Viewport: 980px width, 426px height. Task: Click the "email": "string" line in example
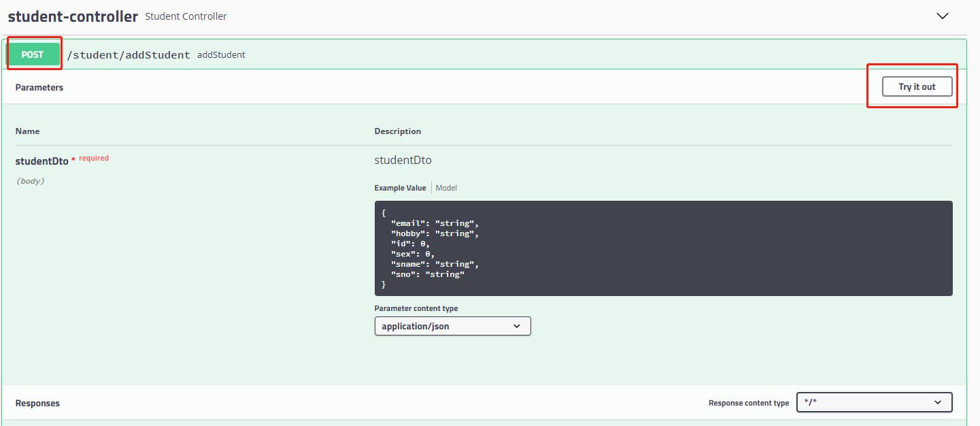tap(435, 223)
